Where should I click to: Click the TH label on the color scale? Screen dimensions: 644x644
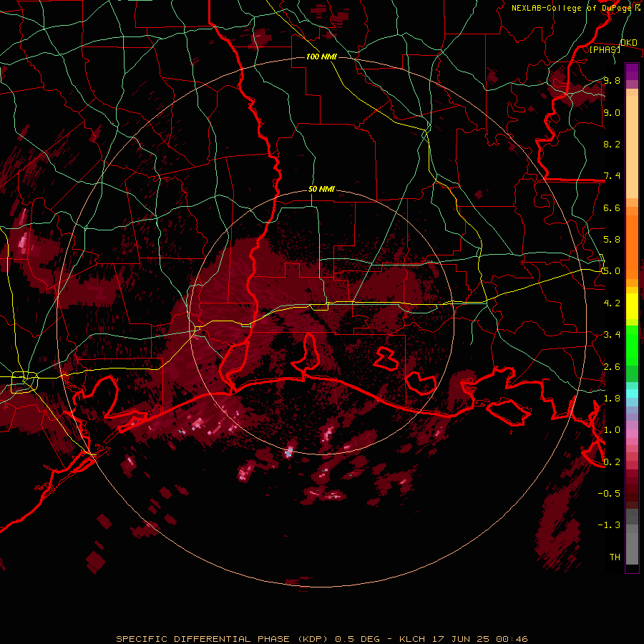coord(615,557)
